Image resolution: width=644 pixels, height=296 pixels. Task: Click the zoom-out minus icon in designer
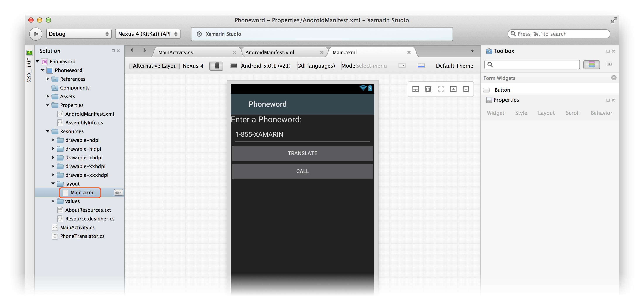tap(466, 89)
